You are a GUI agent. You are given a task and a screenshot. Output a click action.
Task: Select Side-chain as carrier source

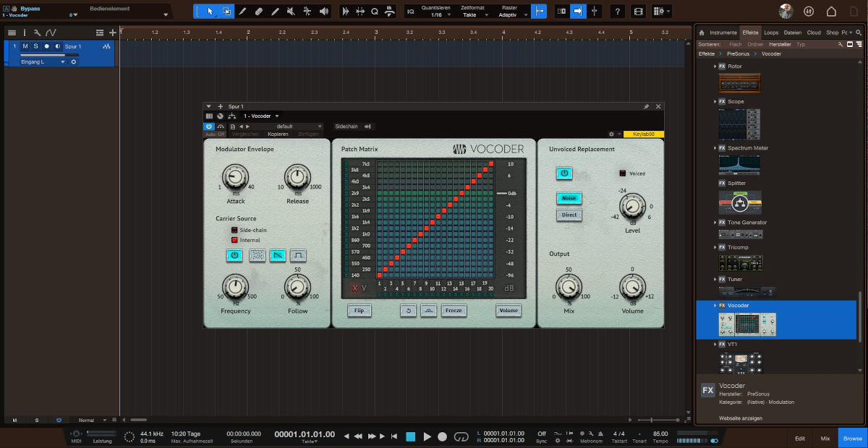click(x=234, y=230)
